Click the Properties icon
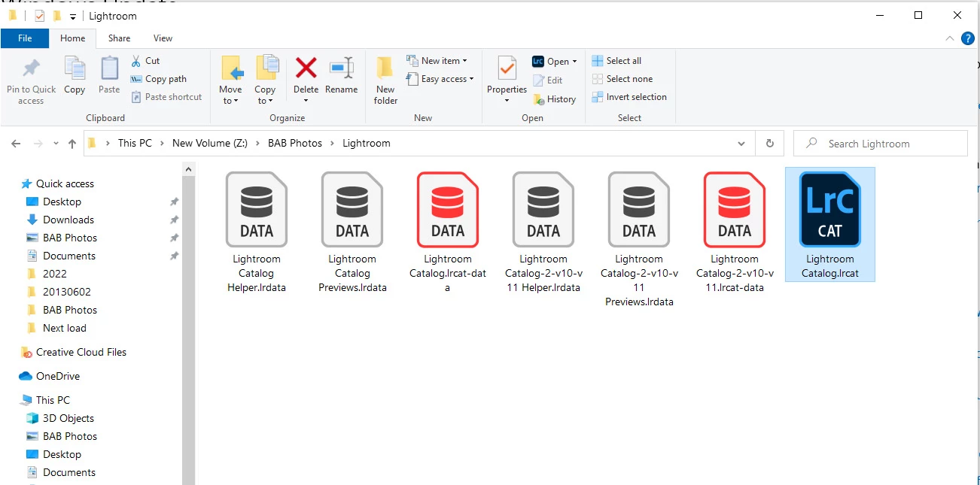The height and width of the screenshot is (485, 980). pos(507,68)
